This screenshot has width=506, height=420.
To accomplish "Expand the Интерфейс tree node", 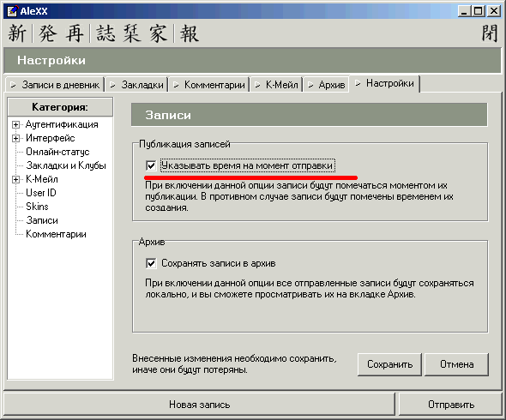I will 15,138.
